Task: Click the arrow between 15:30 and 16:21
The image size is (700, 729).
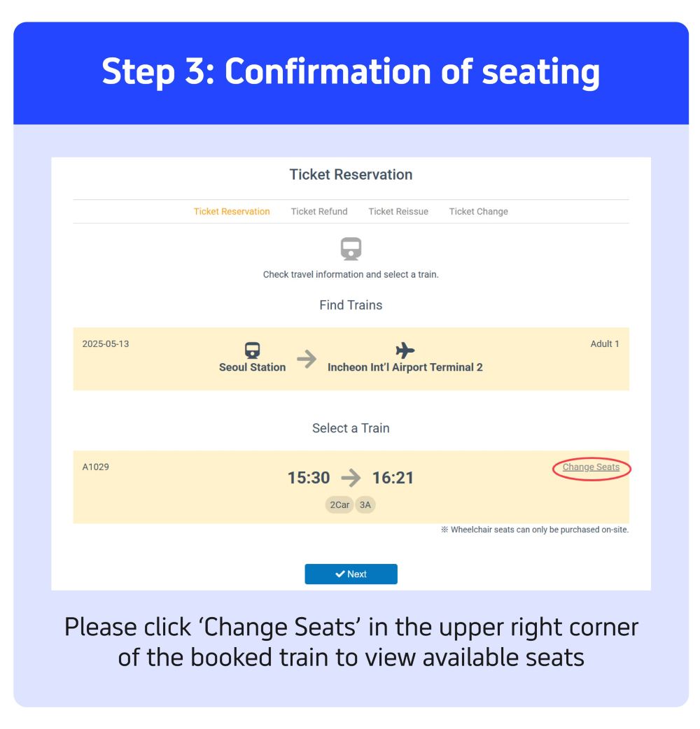Action: tap(350, 477)
